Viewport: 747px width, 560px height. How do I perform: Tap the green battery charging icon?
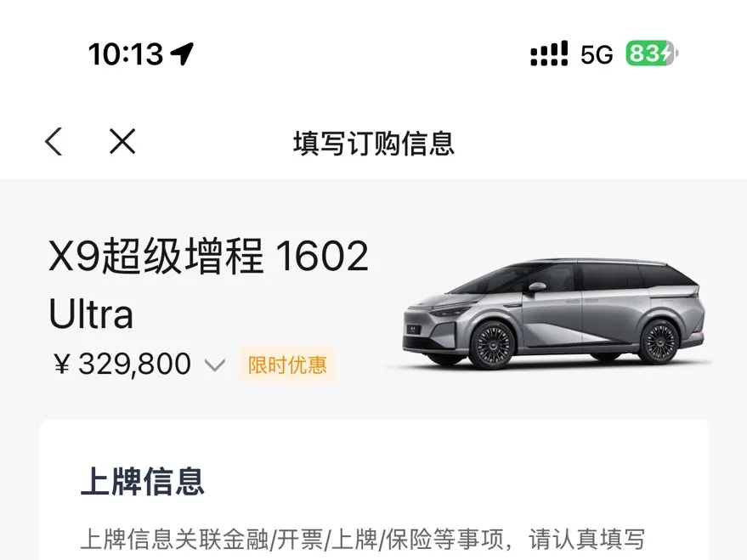point(652,54)
